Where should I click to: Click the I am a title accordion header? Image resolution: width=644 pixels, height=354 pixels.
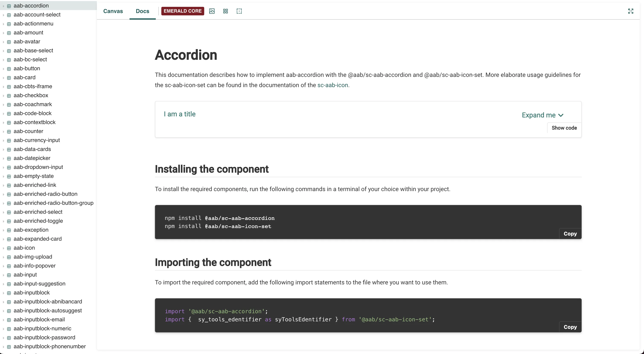(x=180, y=114)
